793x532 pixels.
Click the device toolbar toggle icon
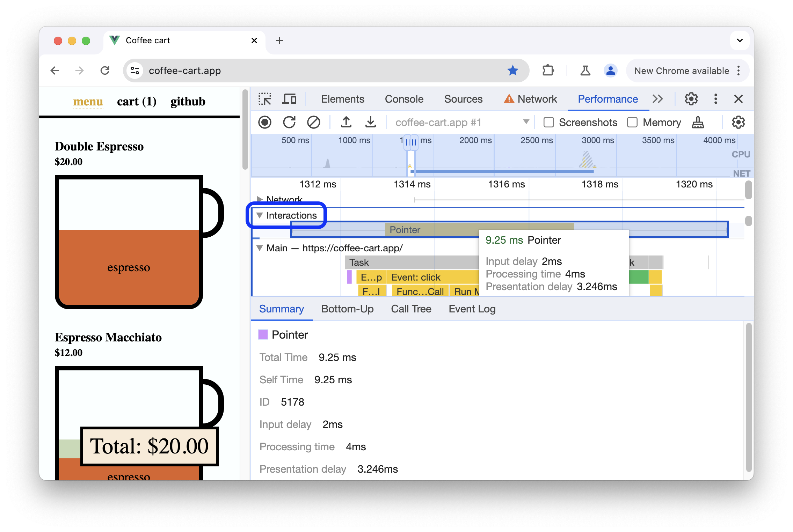(290, 98)
